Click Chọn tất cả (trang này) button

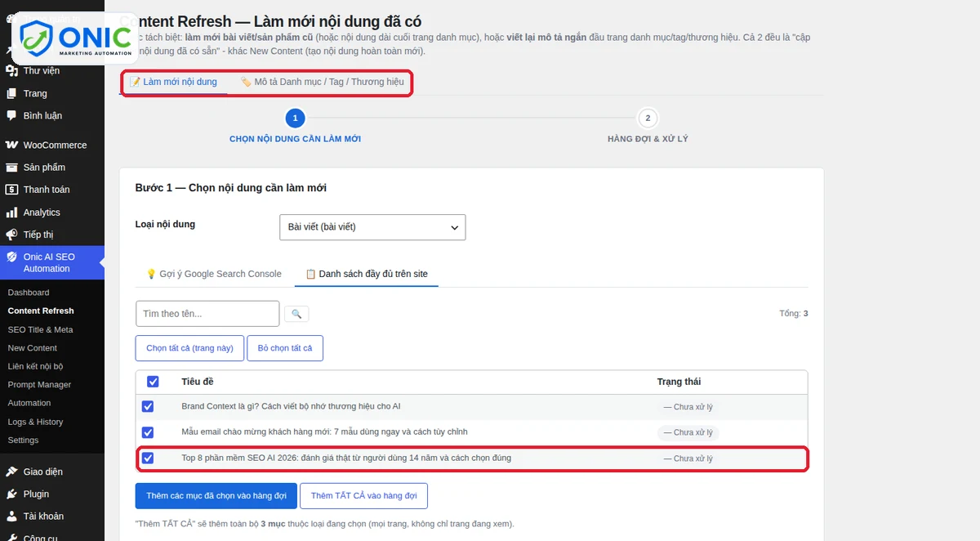click(x=189, y=348)
